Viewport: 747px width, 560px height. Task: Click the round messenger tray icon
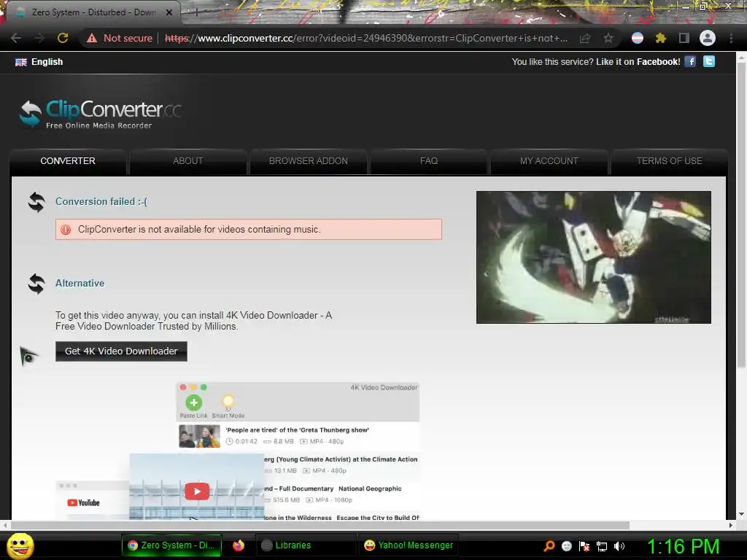tap(566, 545)
